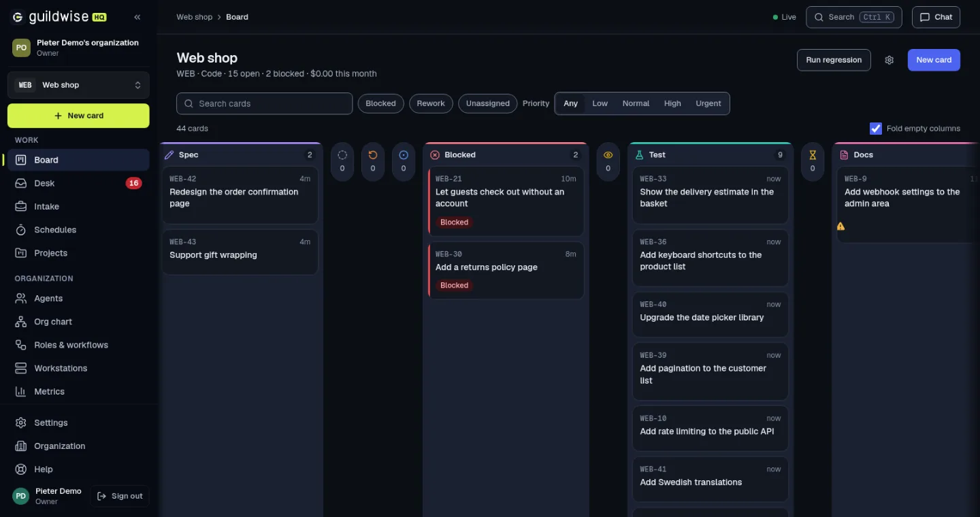Screen dimensions: 980x517
Task: Click the green New card sidebar button
Action: pos(78,116)
